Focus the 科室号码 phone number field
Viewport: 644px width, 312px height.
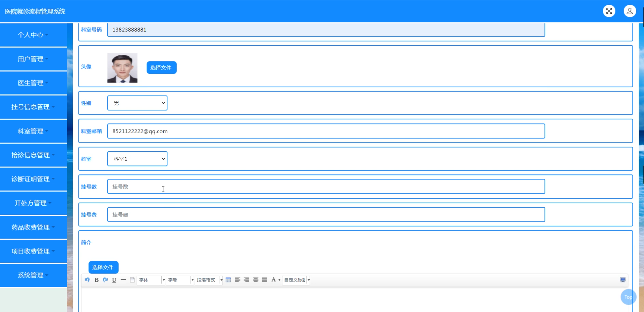pos(326,30)
